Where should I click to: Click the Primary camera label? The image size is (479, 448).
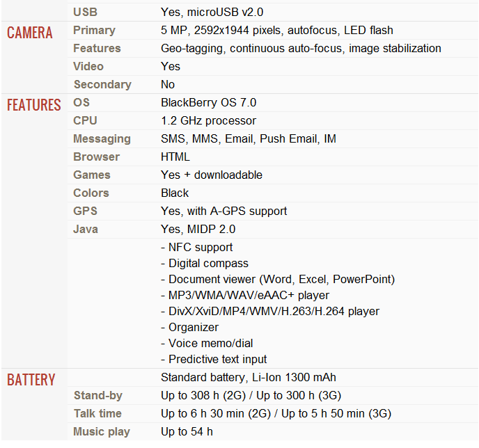[x=94, y=30]
